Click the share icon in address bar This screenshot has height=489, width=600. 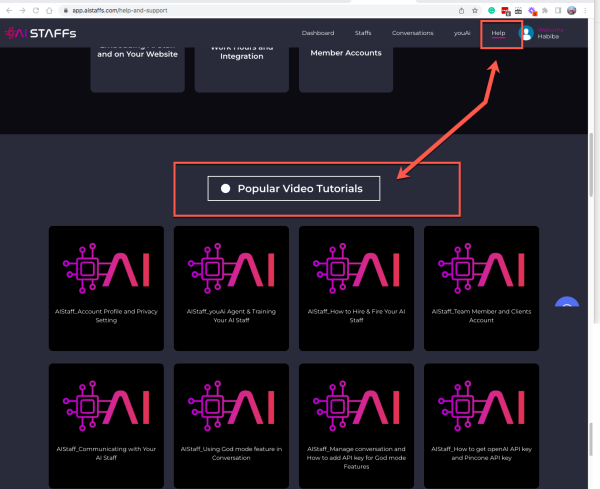(461, 11)
